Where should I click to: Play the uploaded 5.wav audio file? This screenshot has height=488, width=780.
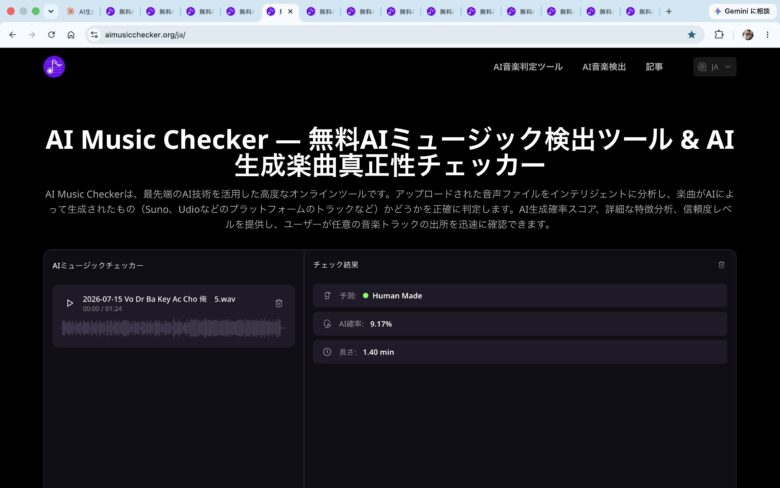(x=70, y=303)
